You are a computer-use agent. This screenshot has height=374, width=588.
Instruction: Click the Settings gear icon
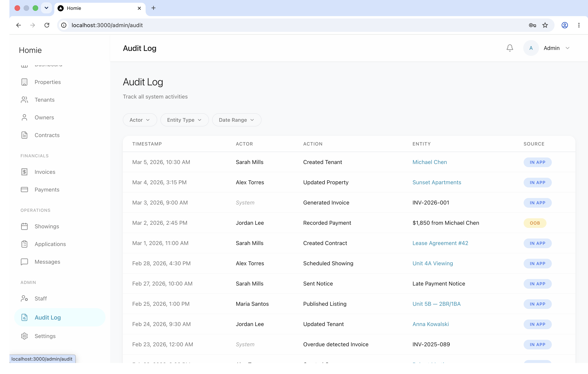[24, 336]
